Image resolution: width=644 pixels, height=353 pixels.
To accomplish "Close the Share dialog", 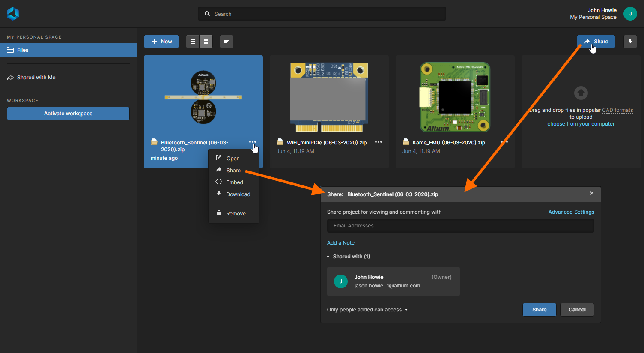I will coord(592,194).
